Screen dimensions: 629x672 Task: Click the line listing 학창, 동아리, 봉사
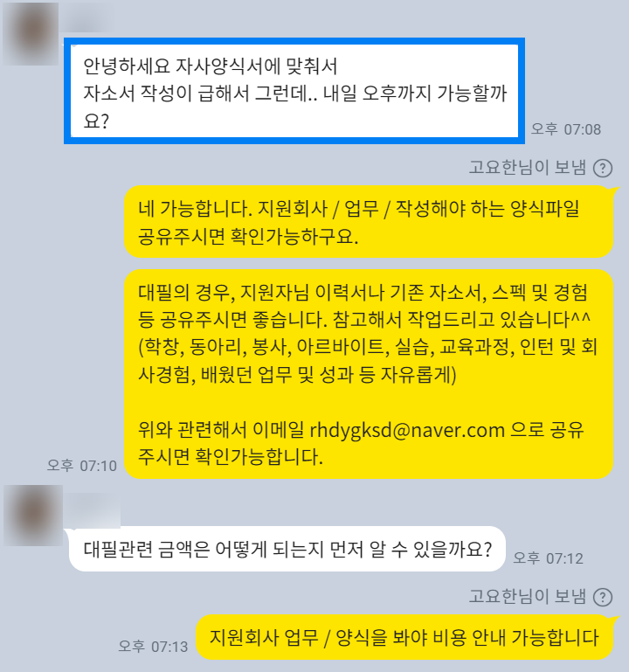click(x=368, y=347)
